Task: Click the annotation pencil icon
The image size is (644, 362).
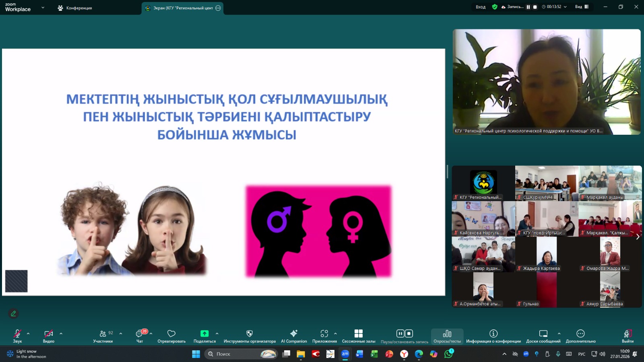Action: 13,313
